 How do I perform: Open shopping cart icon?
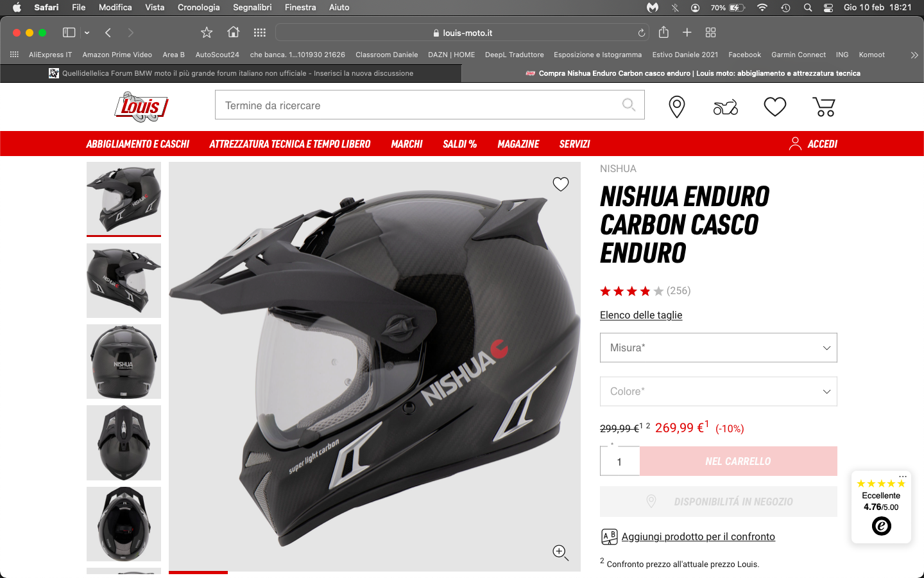tap(824, 107)
